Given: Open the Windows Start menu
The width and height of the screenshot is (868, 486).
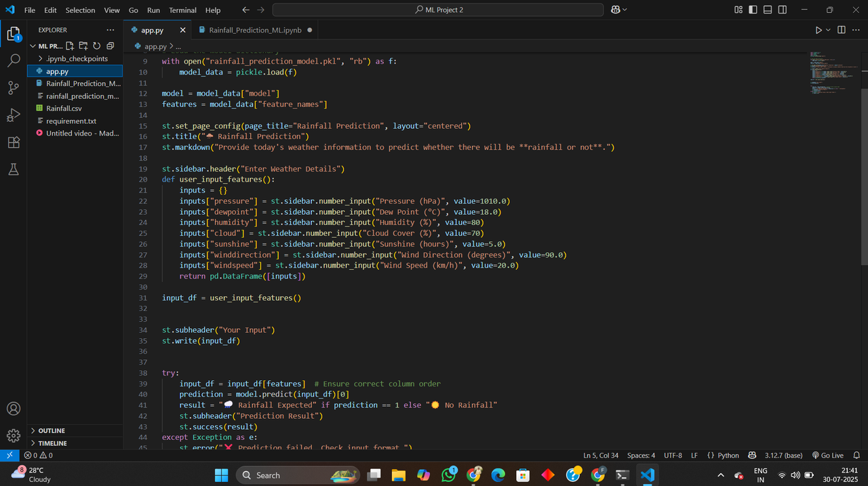Looking at the screenshot, I should coord(221,475).
